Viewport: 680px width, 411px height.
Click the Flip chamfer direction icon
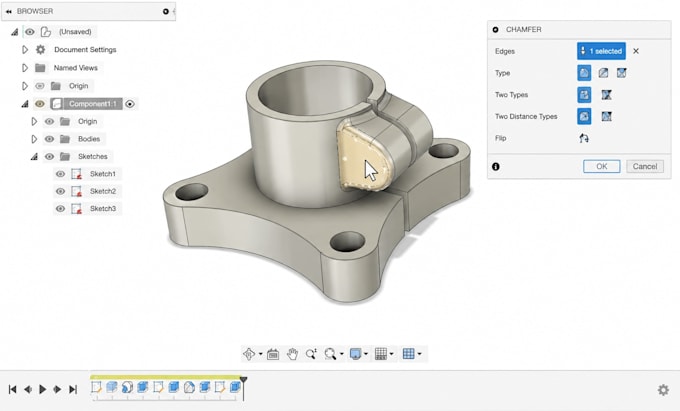pos(584,138)
